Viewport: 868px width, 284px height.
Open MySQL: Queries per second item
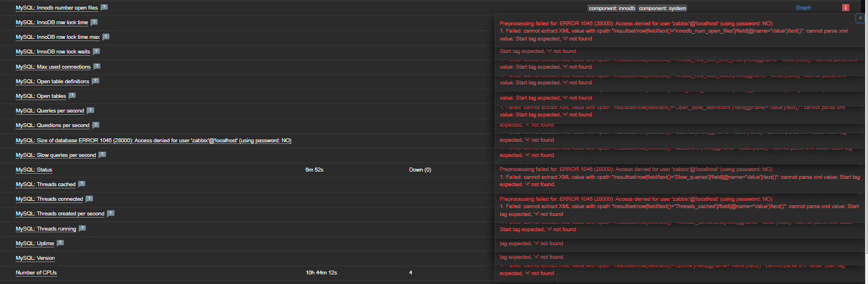point(50,111)
